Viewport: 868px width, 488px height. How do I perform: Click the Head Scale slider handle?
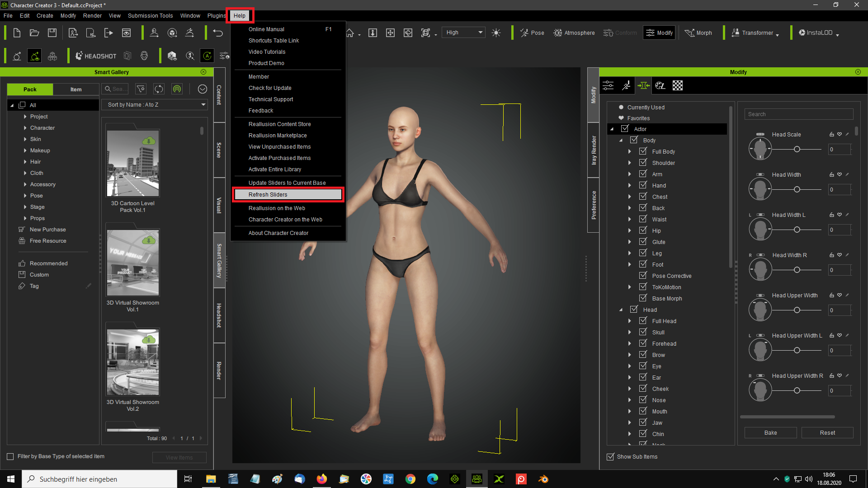[x=797, y=149]
